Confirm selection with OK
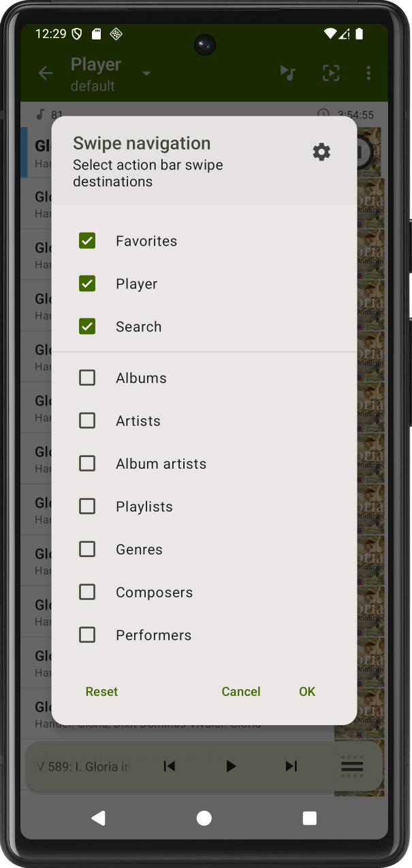 pos(307,691)
